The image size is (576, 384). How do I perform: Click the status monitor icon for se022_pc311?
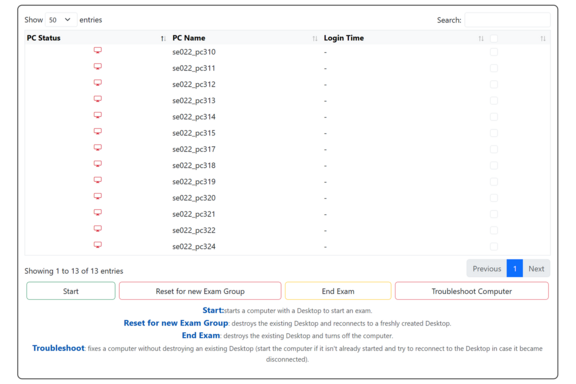click(x=98, y=67)
